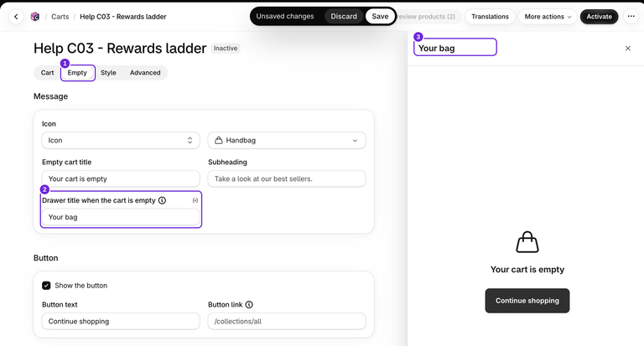
Task: Click info icon beside Drawer title label
Action: click(162, 200)
